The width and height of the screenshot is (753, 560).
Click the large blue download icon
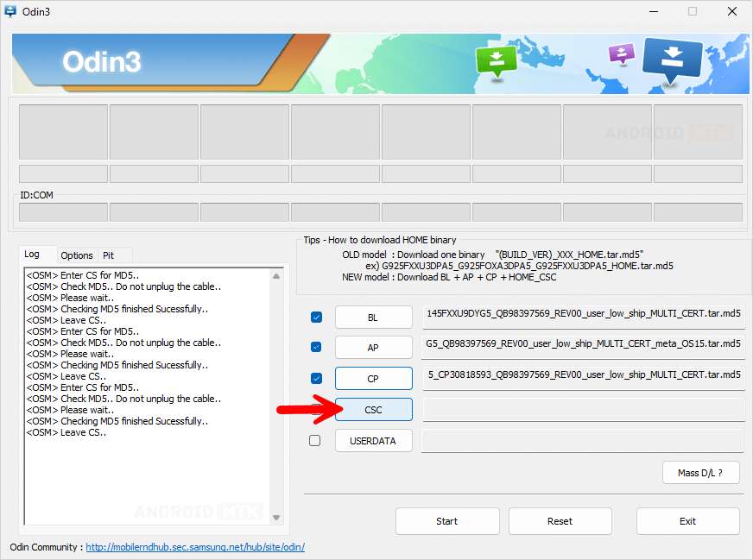pyautogui.click(x=673, y=60)
